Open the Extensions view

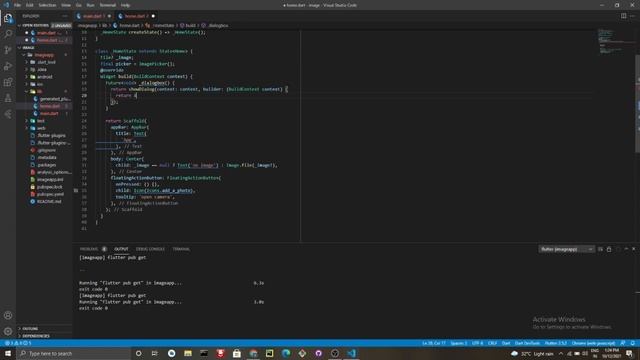pyautogui.click(x=8, y=82)
